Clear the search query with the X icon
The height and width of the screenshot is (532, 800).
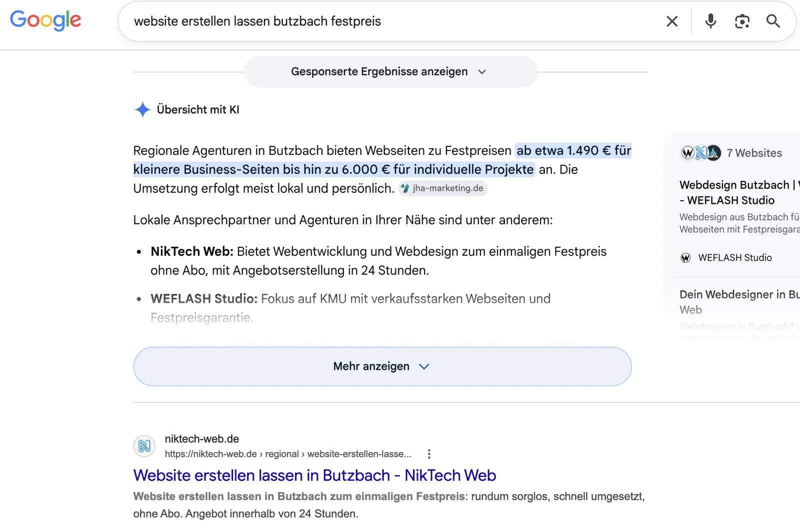[672, 21]
